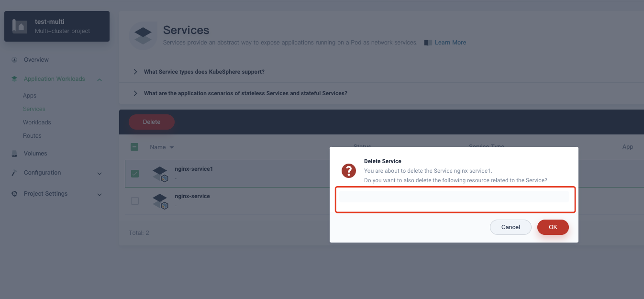Viewport: 644px width, 299px height.
Task: Click the Services page header icon
Action: 143,35
